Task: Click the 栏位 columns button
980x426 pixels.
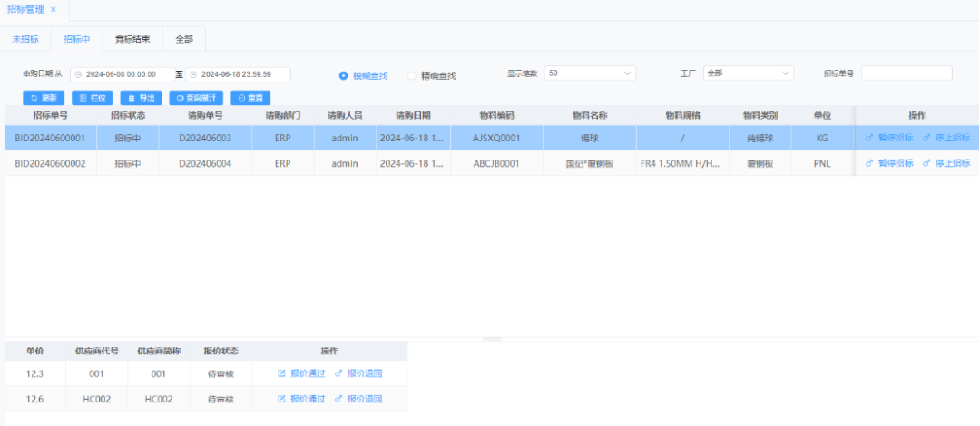Action: coord(92,98)
